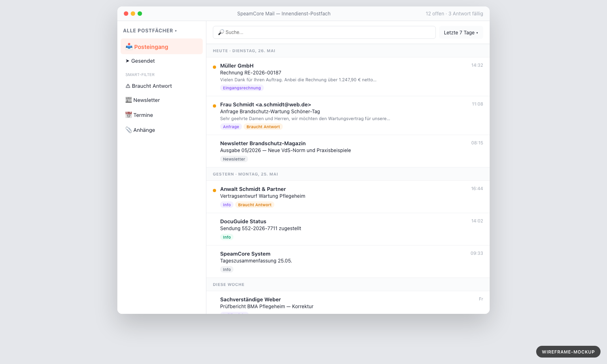
Task: Click subject Vertragsentwurf Wartung Pflegeheim
Action: pos(263,196)
